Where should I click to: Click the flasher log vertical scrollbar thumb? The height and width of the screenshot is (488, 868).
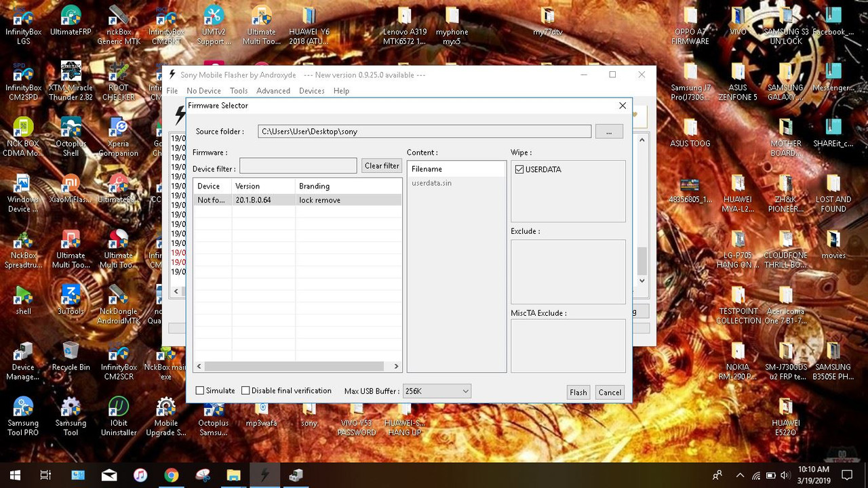click(x=642, y=261)
